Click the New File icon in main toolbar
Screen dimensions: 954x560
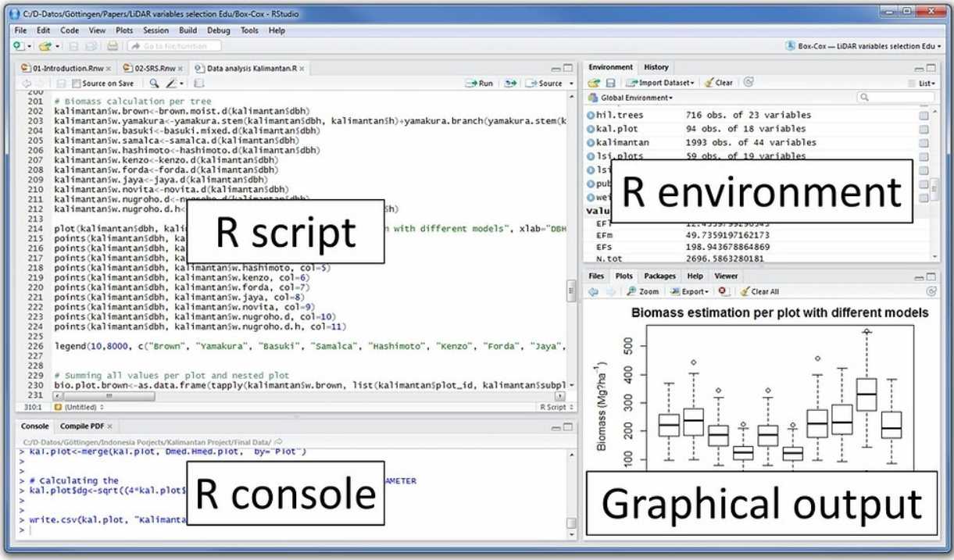pos(19,46)
